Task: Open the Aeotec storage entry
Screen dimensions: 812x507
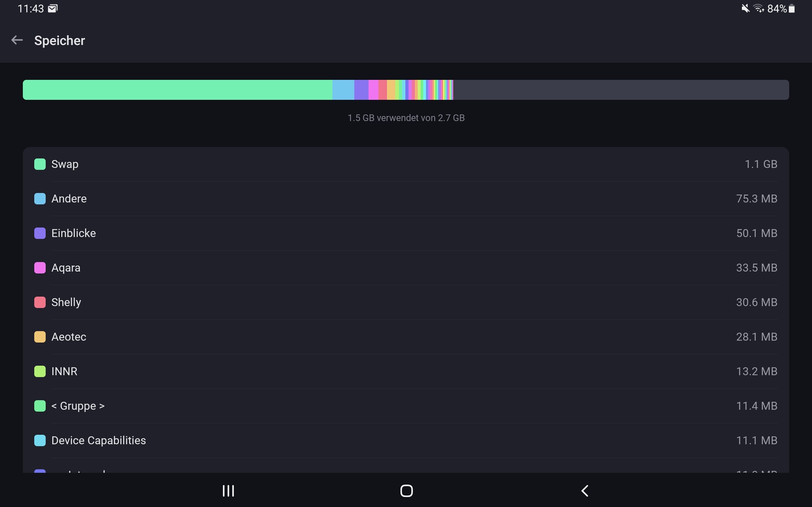Action: pyautogui.click(x=406, y=337)
